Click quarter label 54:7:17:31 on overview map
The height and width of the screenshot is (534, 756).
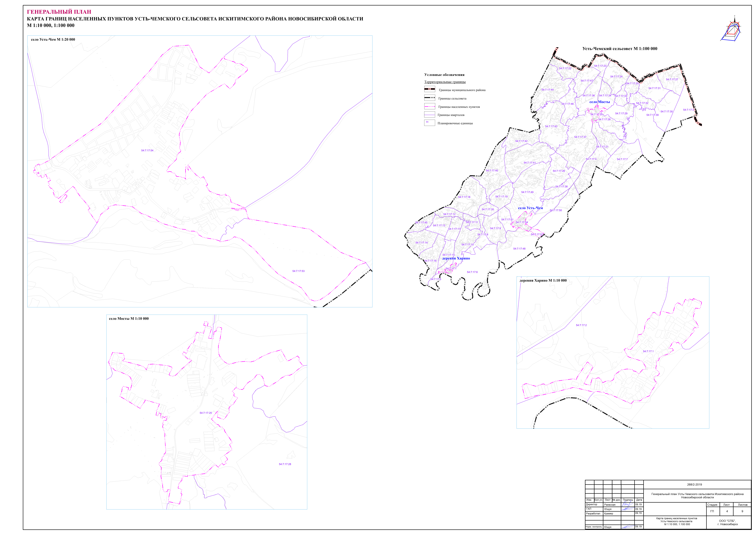(x=655, y=88)
